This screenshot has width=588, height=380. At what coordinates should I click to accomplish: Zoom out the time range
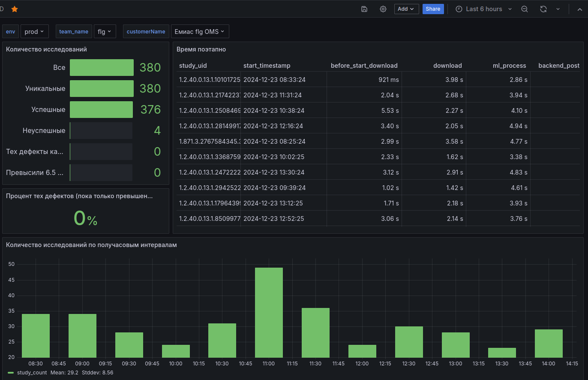click(x=524, y=9)
